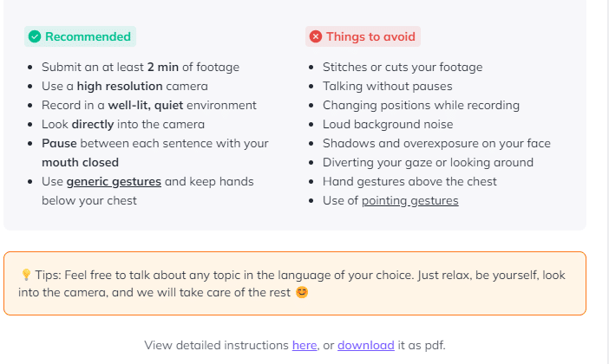
Task: Click the 'mouth closed' bold text
Action: (80, 162)
